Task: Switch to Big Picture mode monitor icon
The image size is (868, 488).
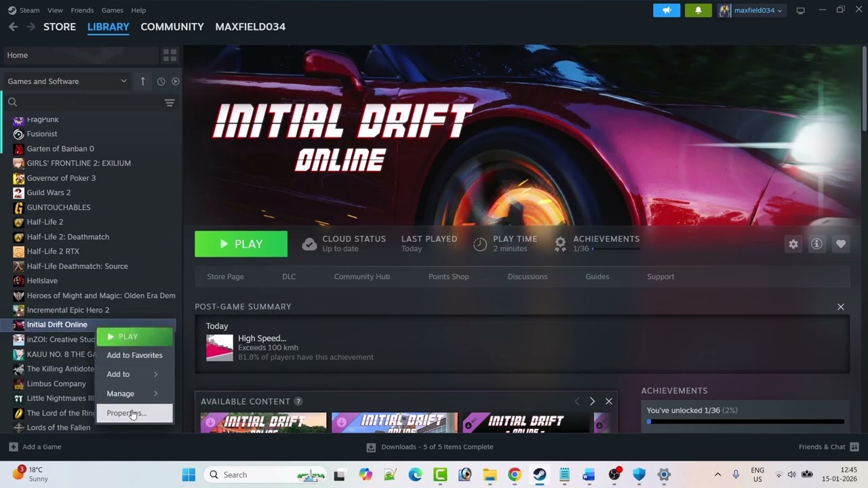Action: [x=800, y=10]
